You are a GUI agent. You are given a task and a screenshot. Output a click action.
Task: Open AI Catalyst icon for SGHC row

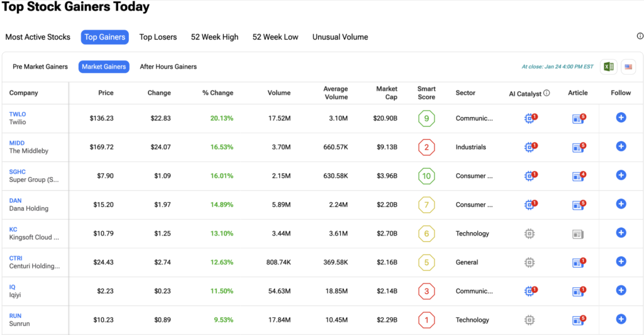[531, 176]
